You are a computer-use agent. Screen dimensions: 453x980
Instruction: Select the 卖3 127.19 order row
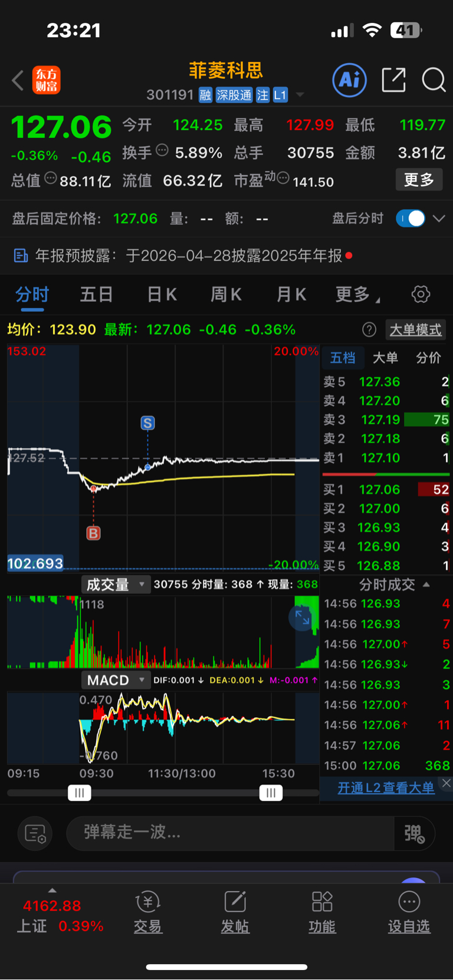tap(386, 420)
